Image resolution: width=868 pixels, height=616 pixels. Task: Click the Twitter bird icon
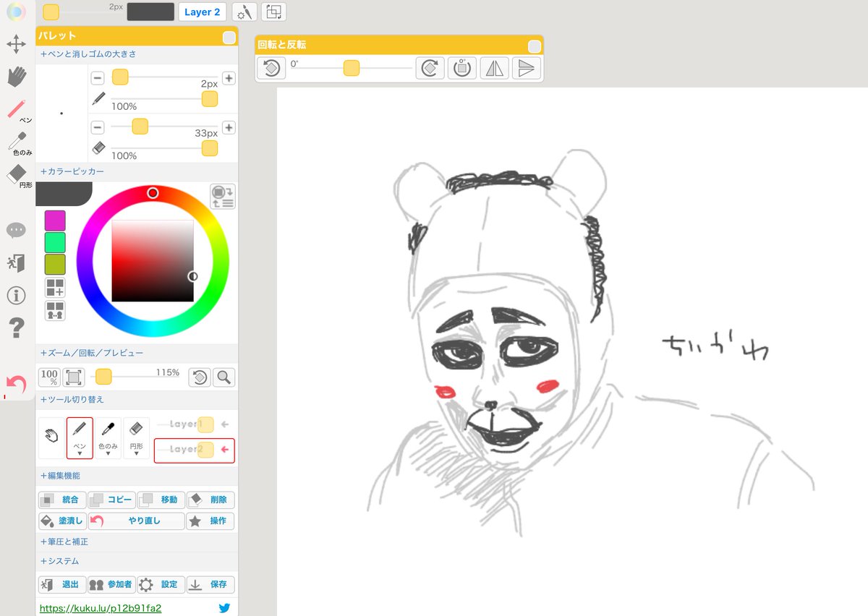point(224,608)
